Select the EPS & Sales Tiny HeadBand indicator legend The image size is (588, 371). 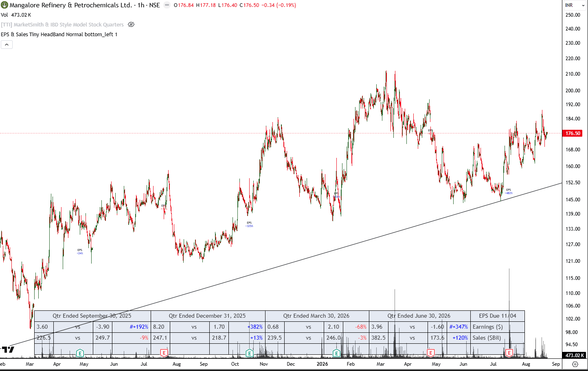59,35
